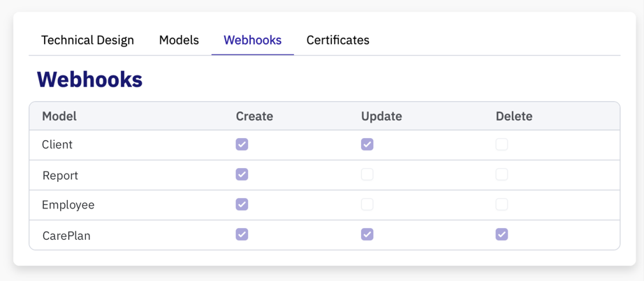
Task: Enable Delete webhook for Employee
Action: pos(502,204)
